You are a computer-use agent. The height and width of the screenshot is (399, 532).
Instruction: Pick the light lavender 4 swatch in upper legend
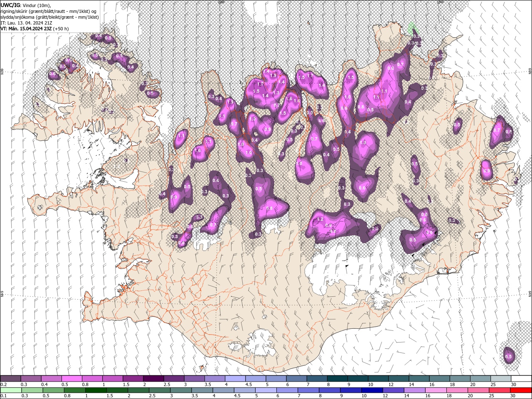point(234,379)
